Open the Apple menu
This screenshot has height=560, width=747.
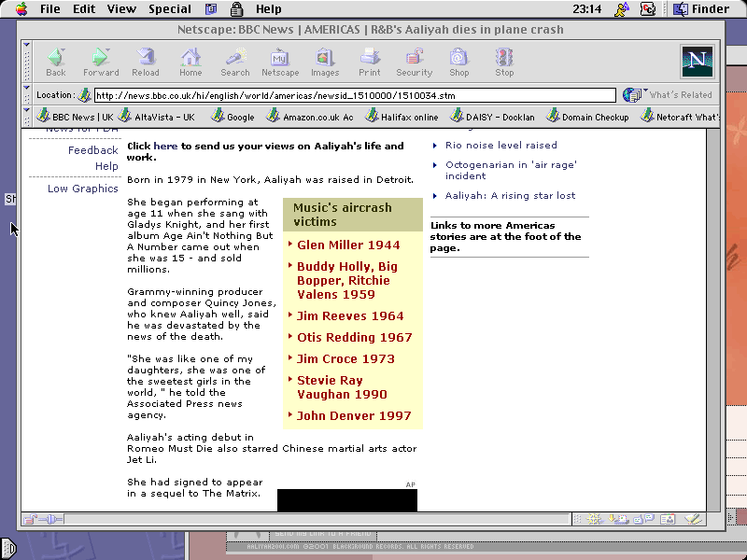pyautogui.click(x=21, y=9)
